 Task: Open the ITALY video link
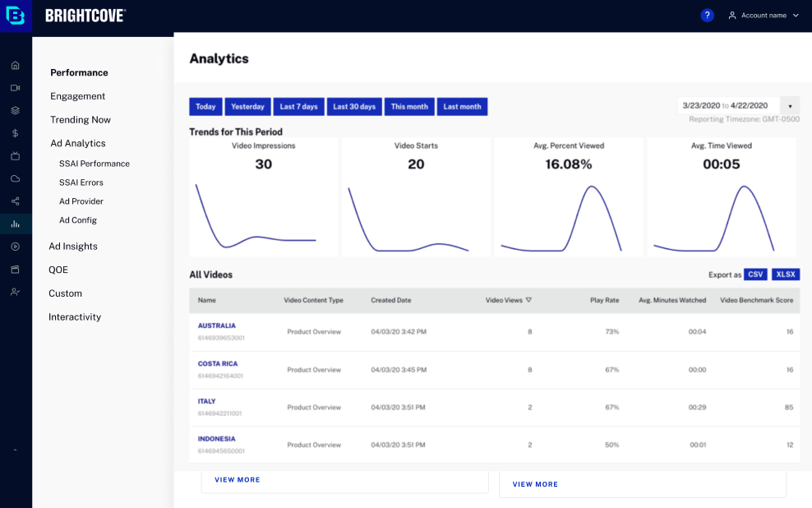[x=206, y=401]
